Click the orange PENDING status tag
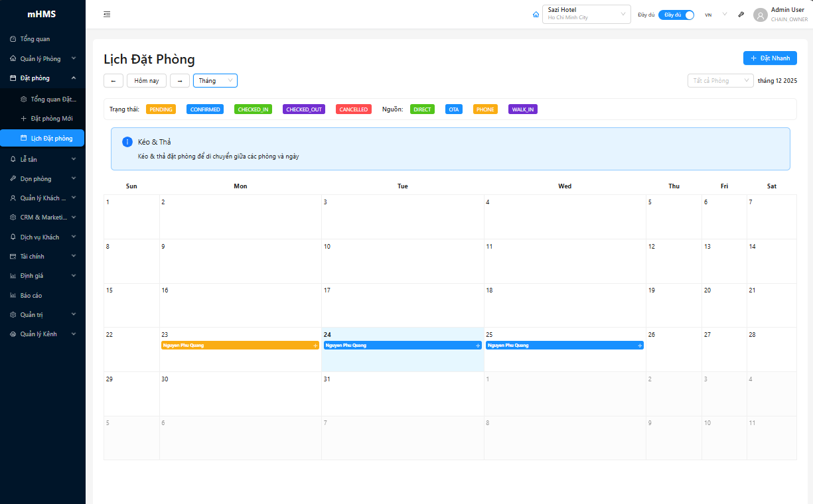813x504 pixels. [x=161, y=109]
